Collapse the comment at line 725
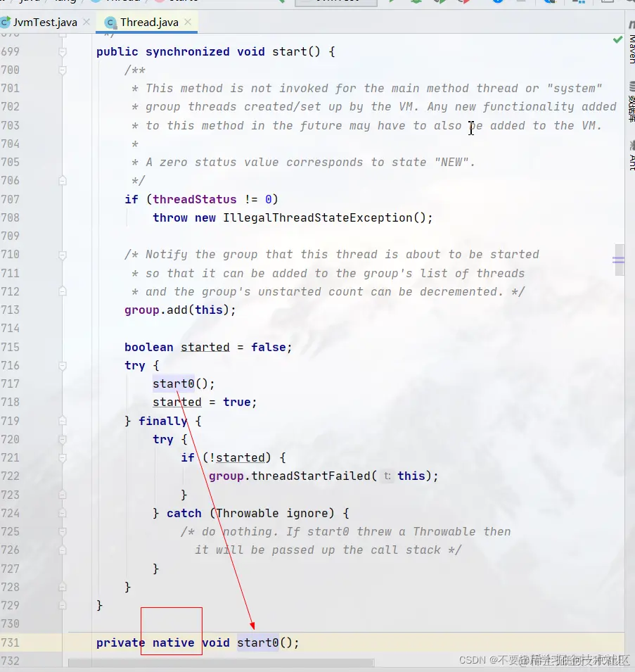The image size is (635, 672). point(63,532)
